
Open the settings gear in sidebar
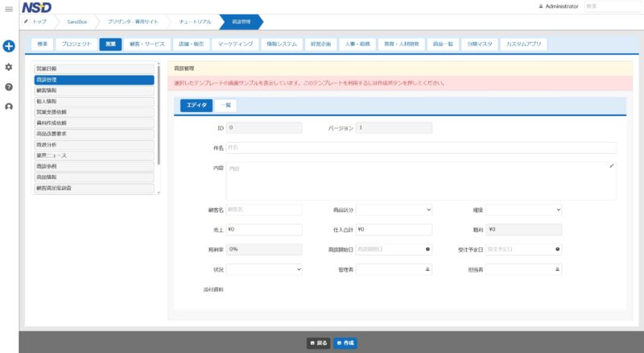click(x=9, y=67)
